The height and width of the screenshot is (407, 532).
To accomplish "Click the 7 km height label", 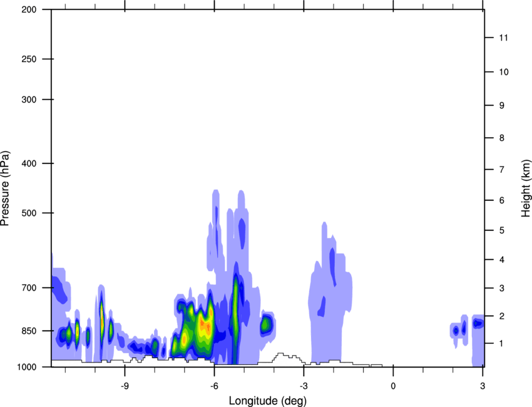I will tap(502, 169).
